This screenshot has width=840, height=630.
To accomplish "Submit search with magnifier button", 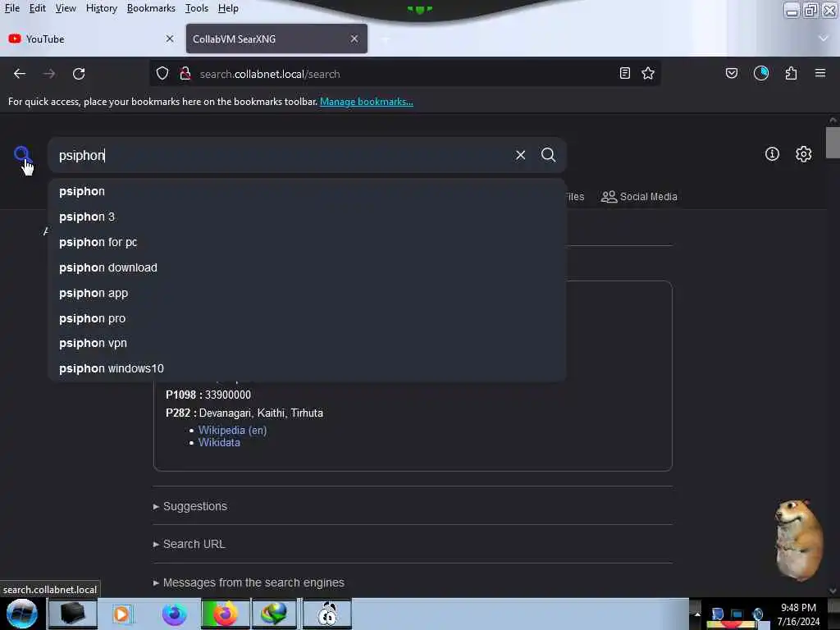I will [x=548, y=155].
